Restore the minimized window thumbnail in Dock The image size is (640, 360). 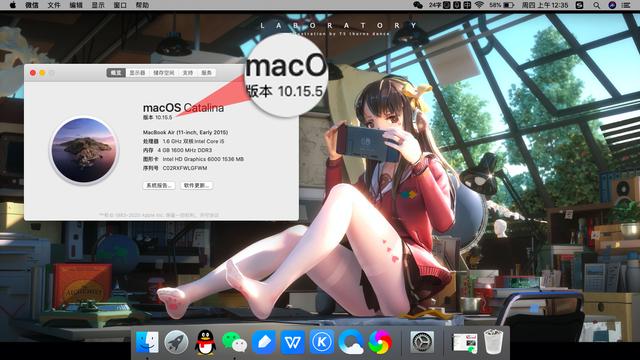tap(464, 342)
